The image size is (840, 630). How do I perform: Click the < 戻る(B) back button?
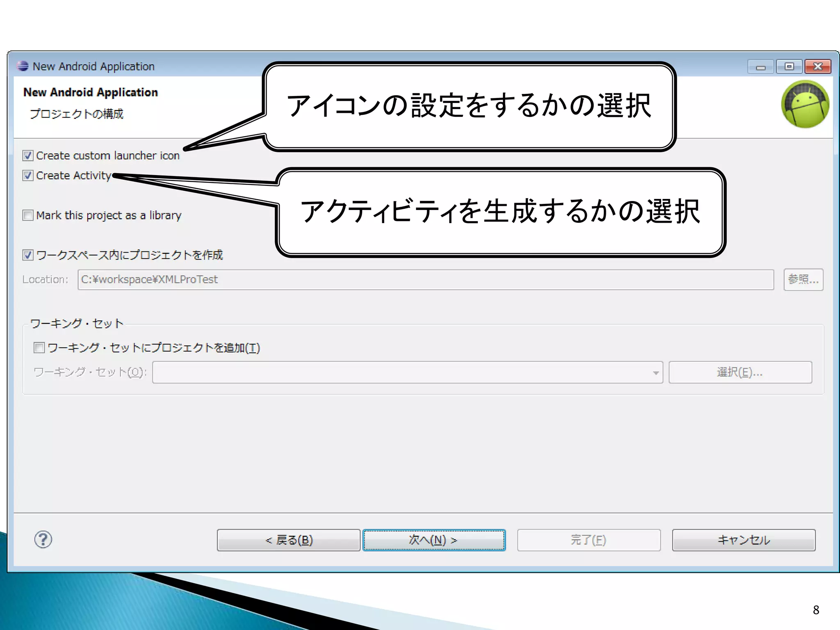click(x=289, y=540)
